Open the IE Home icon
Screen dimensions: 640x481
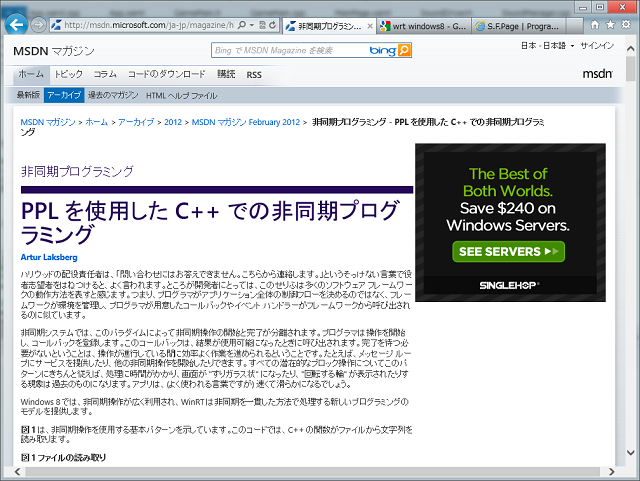[x=594, y=23]
